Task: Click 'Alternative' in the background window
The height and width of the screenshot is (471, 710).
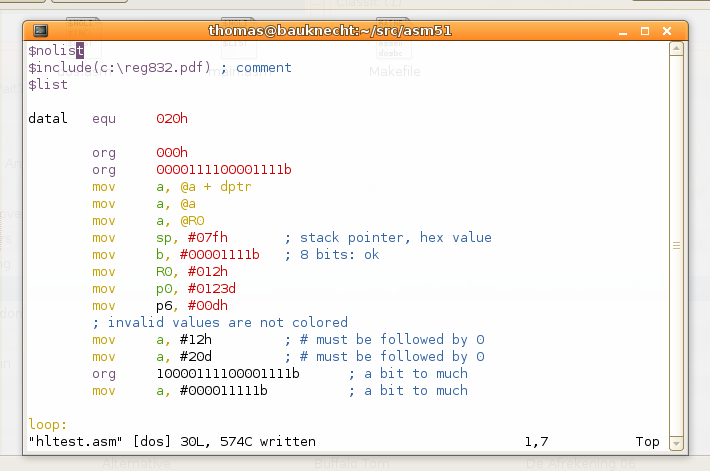Action: point(136,464)
